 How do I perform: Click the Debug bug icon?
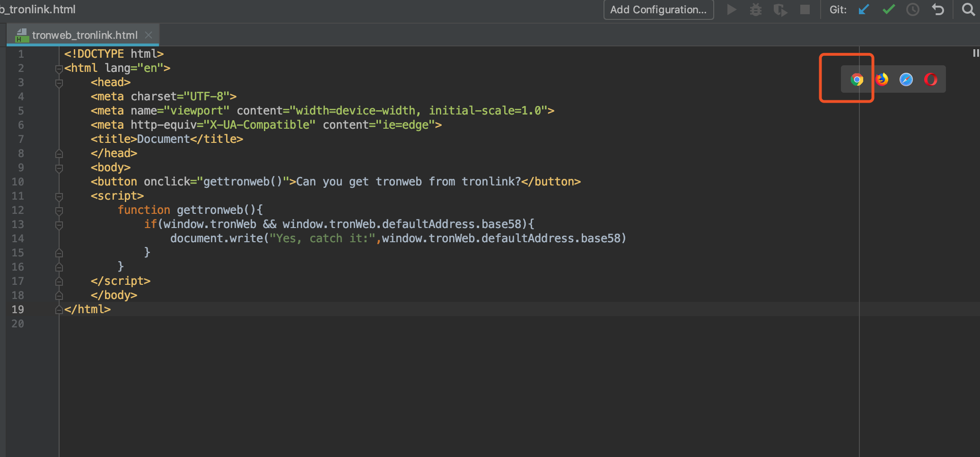pos(756,9)
